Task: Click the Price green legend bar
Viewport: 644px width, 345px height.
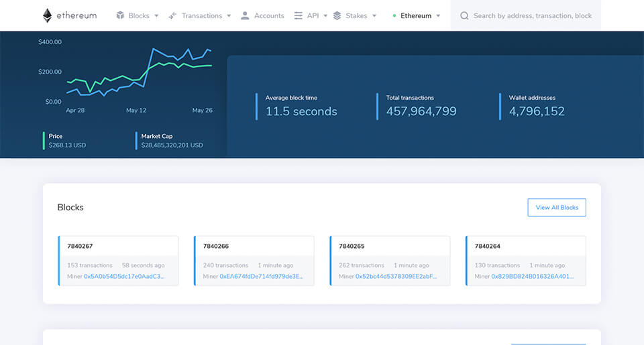Action: pyautogui.click(x=44, y=141)
